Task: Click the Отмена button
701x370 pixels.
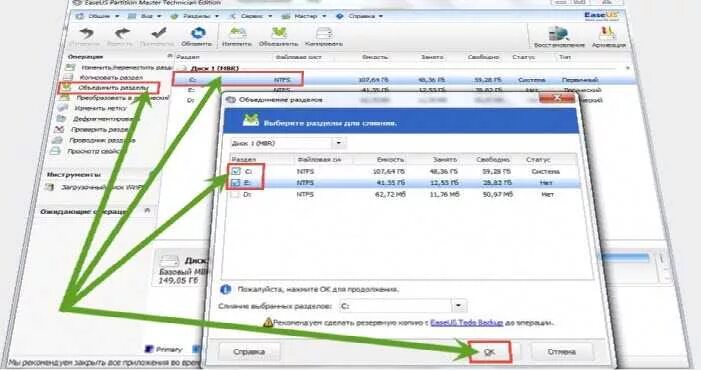Action: 562,352
